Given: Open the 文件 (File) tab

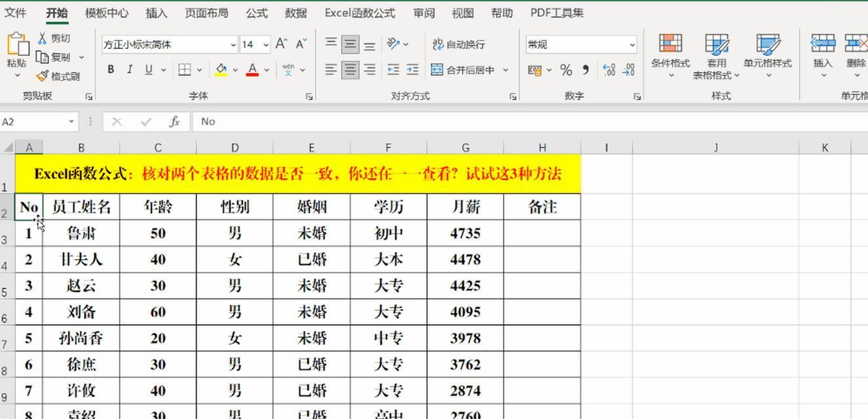Looking at the screenshot, I should (x=16, y=13).
